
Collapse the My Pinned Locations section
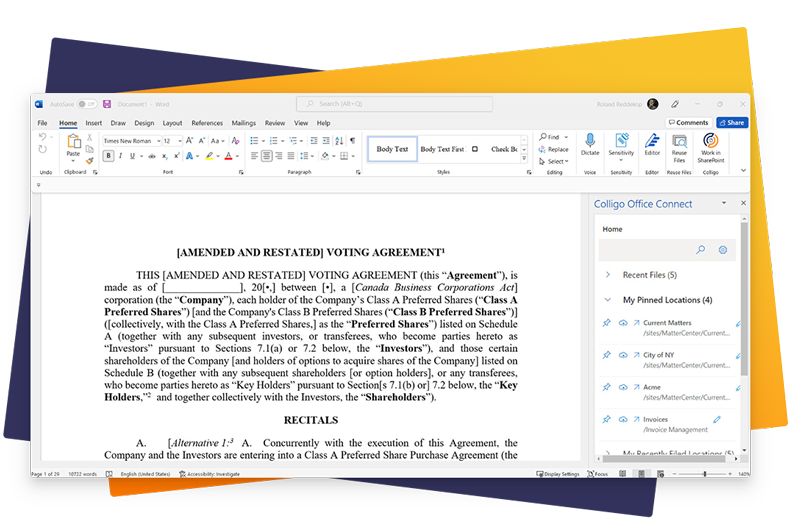point(607,300)
